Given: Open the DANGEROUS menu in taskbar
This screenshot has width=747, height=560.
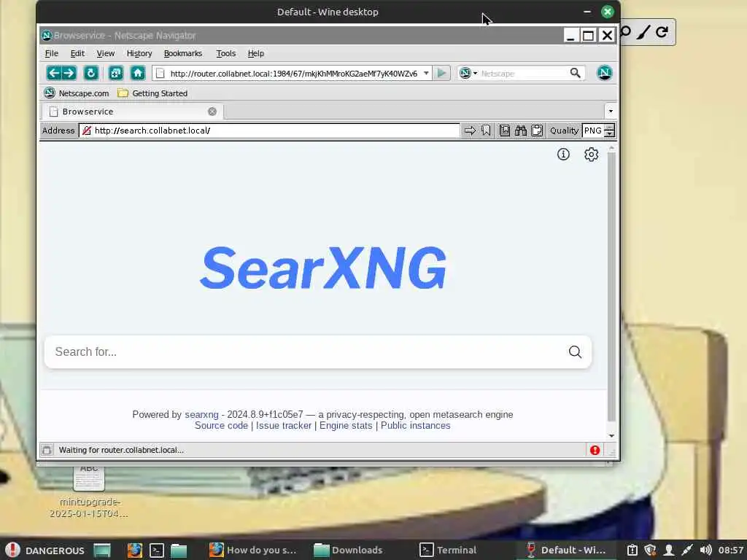Looking at the screenshot, I should tap(44, 550).
